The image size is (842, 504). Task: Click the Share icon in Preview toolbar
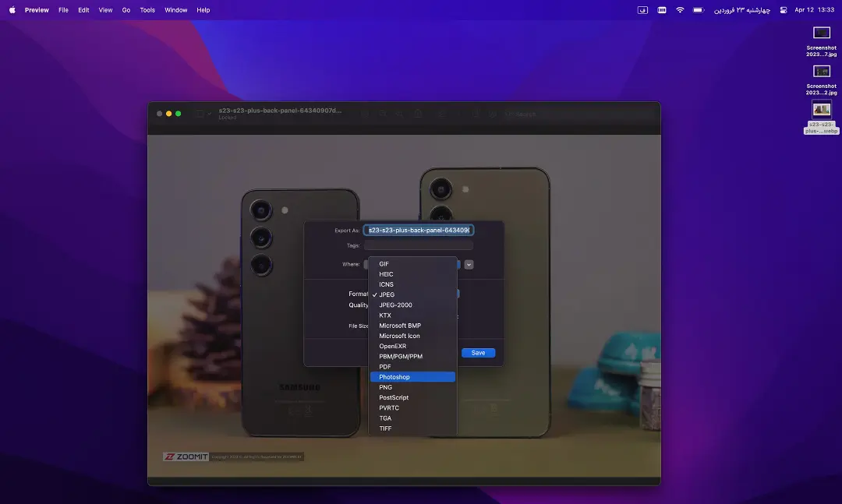pos(418,114)
